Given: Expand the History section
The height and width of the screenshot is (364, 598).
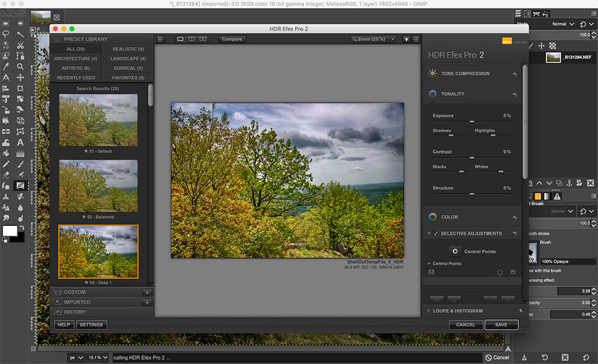Looking at the screenshot, I should click(75, 312).
